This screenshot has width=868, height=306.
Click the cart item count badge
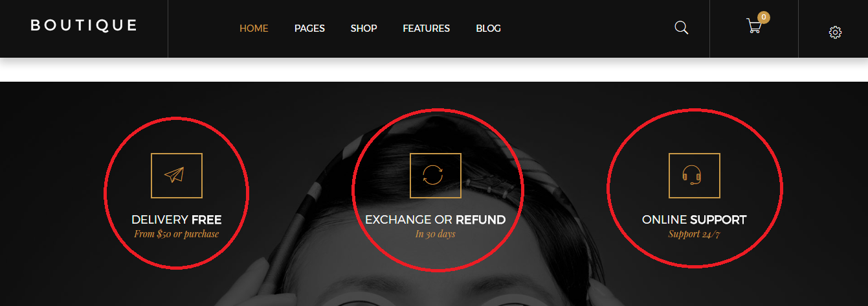[764, 18]
